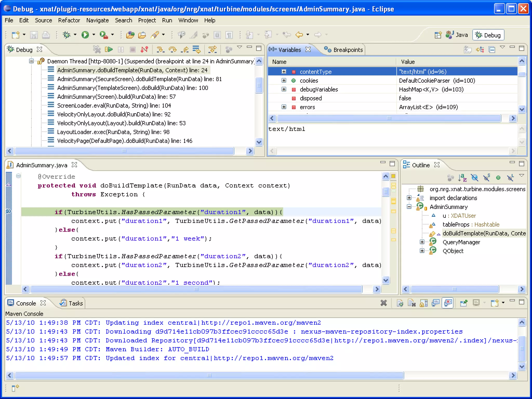Click the Step Over icon
This screenshot has height=399, width=532.
tap(172, 49)
